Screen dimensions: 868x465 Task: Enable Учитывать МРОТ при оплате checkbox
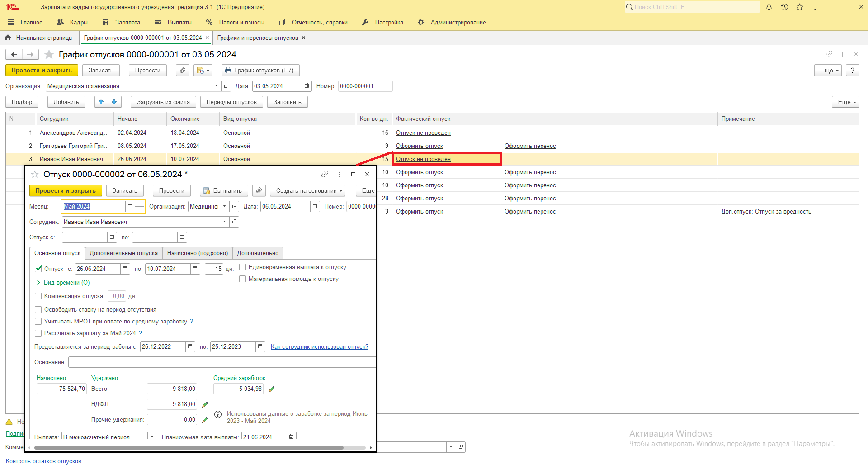coord(38,322)
